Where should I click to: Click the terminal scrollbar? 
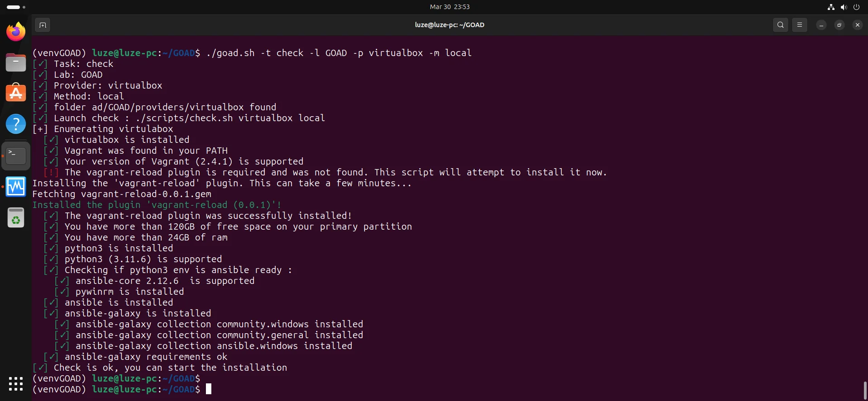865,390
